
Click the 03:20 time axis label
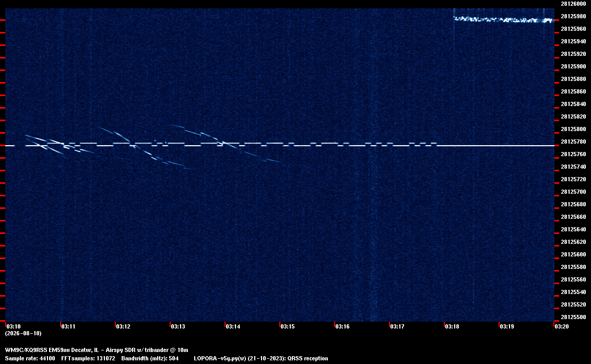coord(562,326)
